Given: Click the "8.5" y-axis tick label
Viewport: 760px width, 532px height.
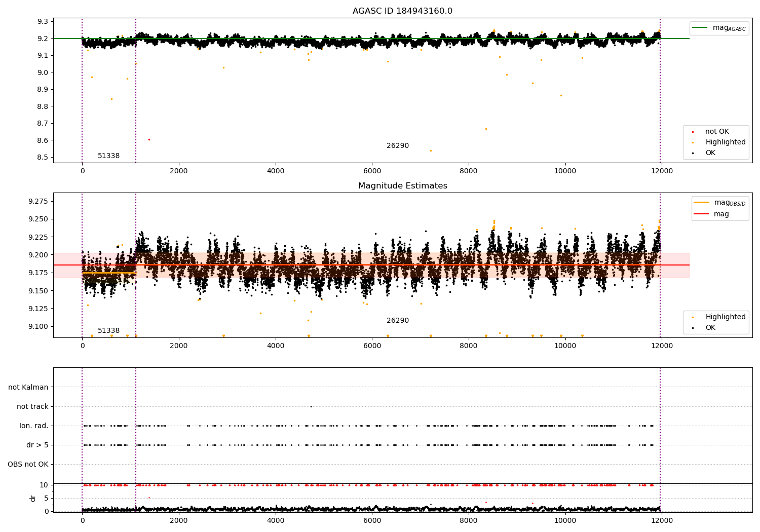Looking at the screenshot, I should point(43,157).
